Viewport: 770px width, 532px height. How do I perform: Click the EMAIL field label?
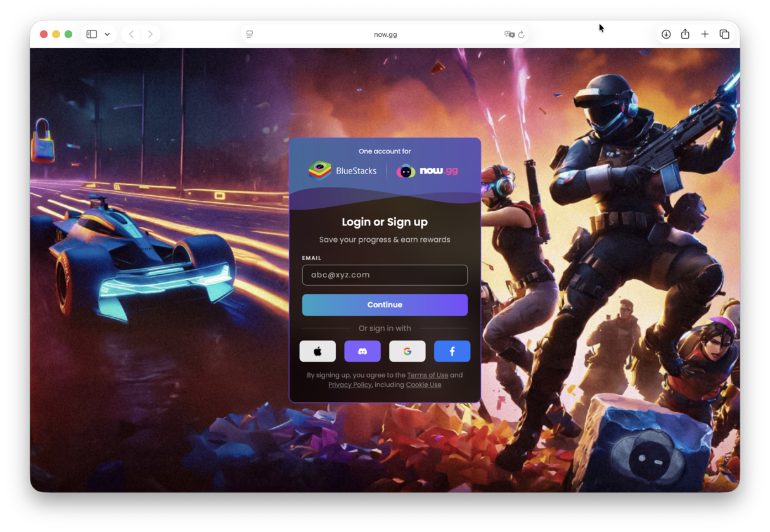tap(312, 258)
